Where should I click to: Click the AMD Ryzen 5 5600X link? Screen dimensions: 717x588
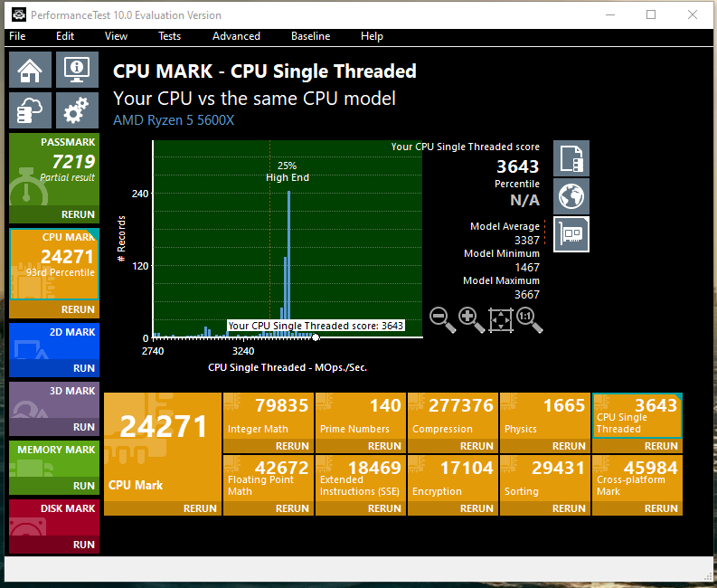(174, 120)
